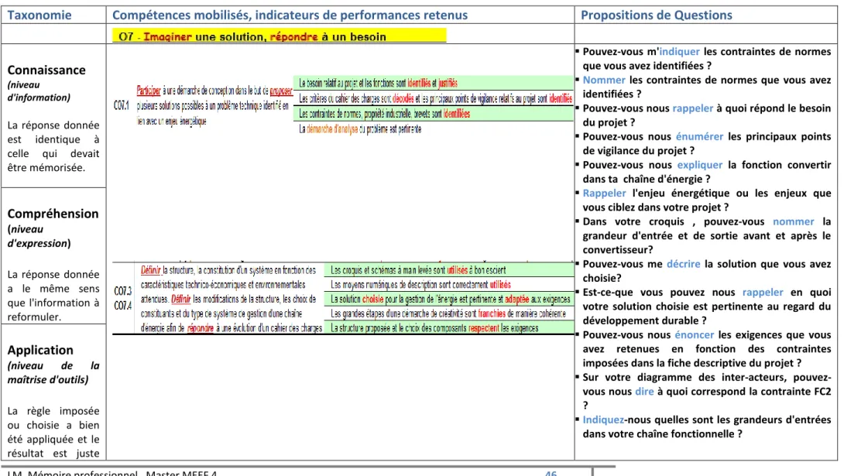Click the row "La démarche d'analyse du problème"
This screenshot has height=476, width=868.
433,129
